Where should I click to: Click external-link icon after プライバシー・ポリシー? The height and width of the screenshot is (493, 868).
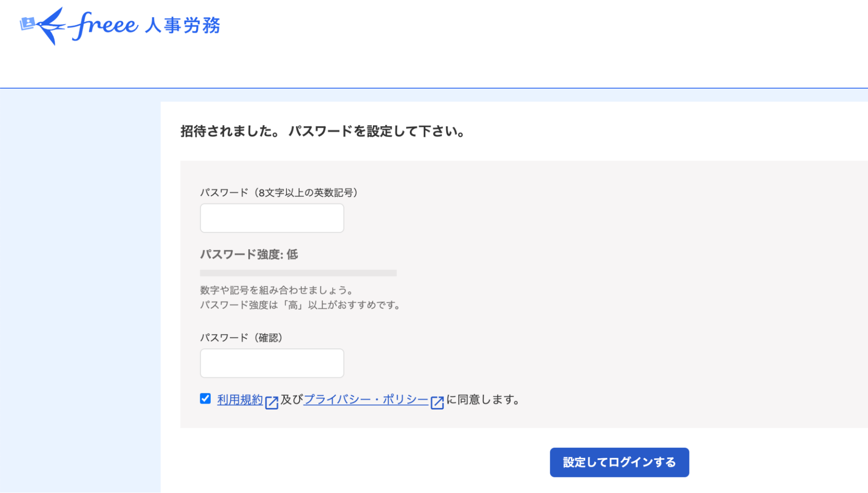[437, 402]
